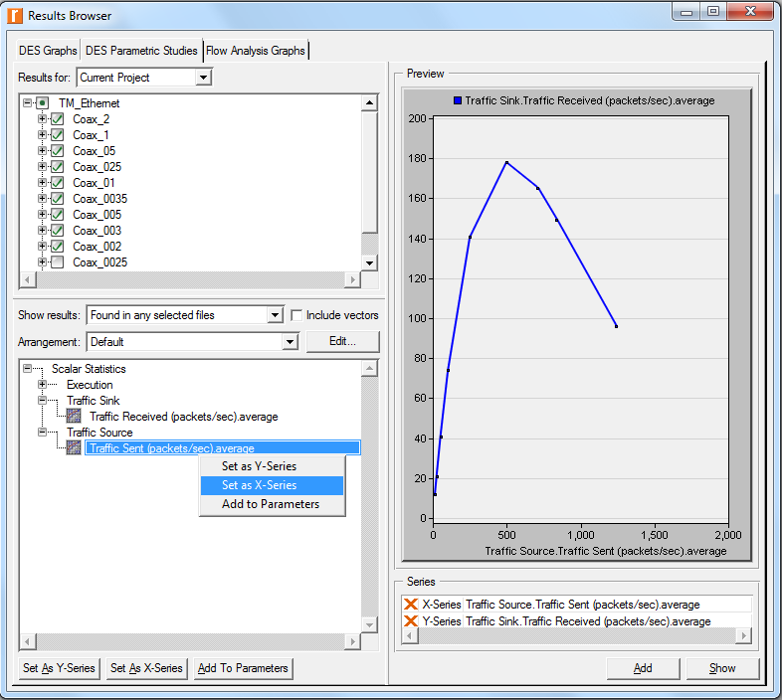Viewport: 782px width, 700px height.
Task: Click the Add To Parameters bottom button
Action: pos(243,668)
